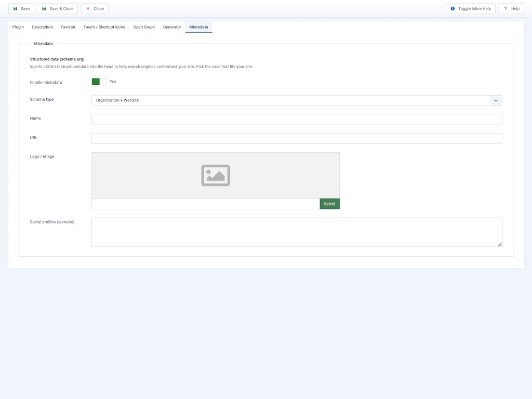Click the Close button in toolbar

coord(95,8)
